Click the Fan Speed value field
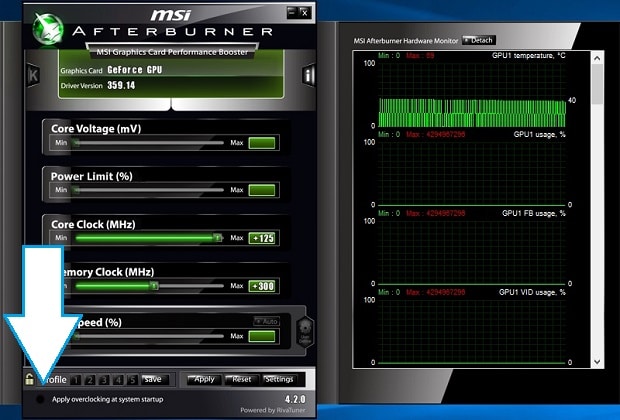This screenshot has width=620, height=420. coord(262,337)
